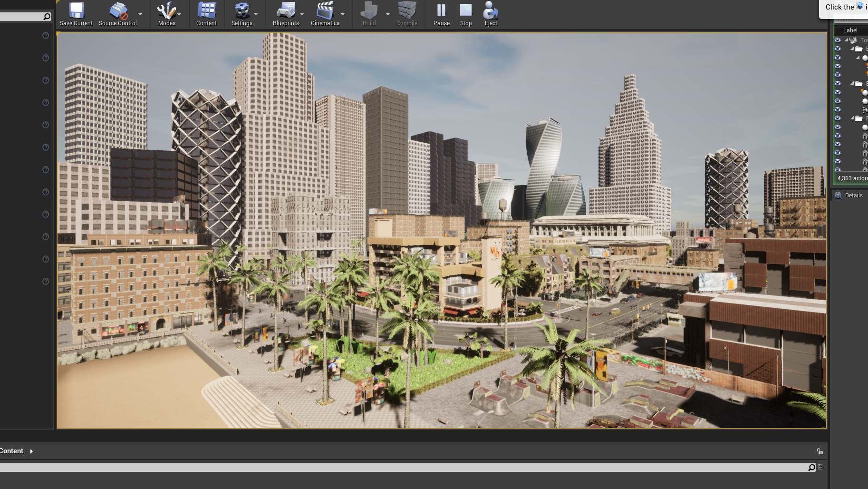Image resolution: width=868 pixels, height=489 pixels.
Task: Click inside the city viewport
Action: pyautogui.click(x=441, y=230)
